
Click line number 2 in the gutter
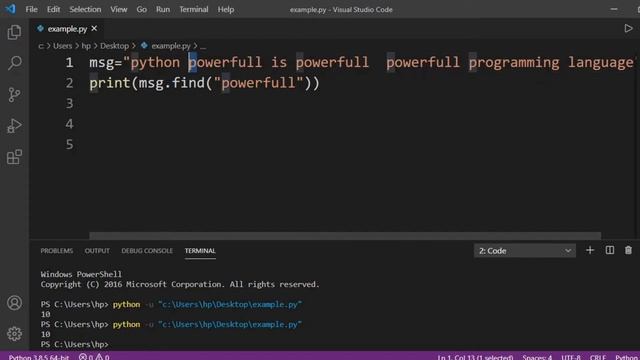click(x=69, y=83)
